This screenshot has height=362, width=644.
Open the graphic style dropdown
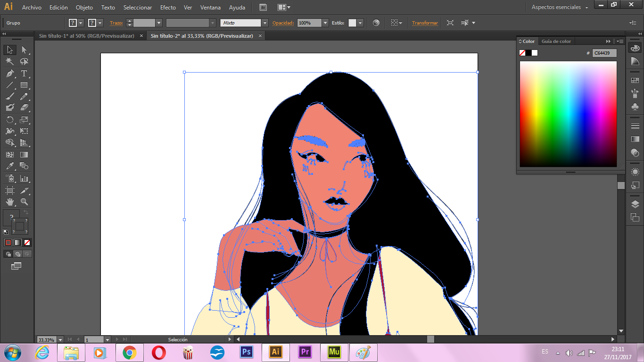[360, 23]
